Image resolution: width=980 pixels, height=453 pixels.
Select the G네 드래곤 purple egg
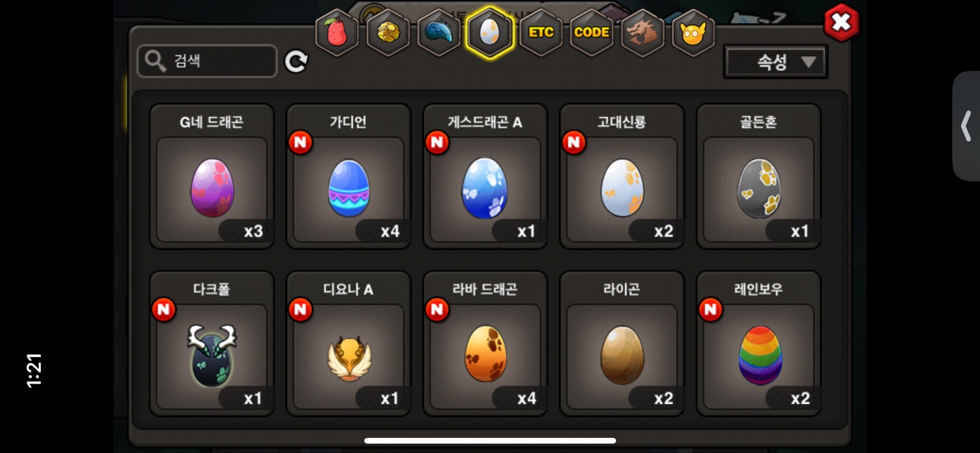212,176
